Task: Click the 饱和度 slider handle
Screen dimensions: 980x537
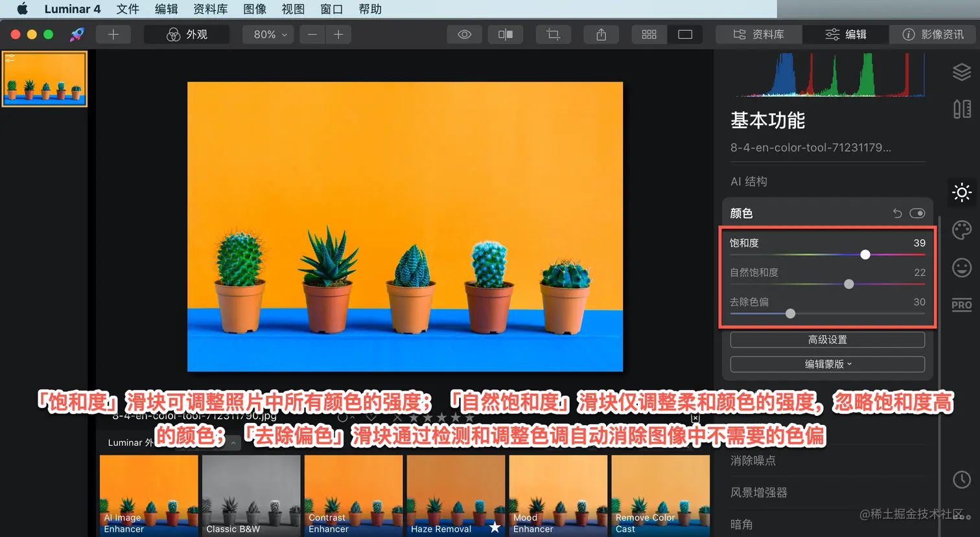Action: point(865,255)
